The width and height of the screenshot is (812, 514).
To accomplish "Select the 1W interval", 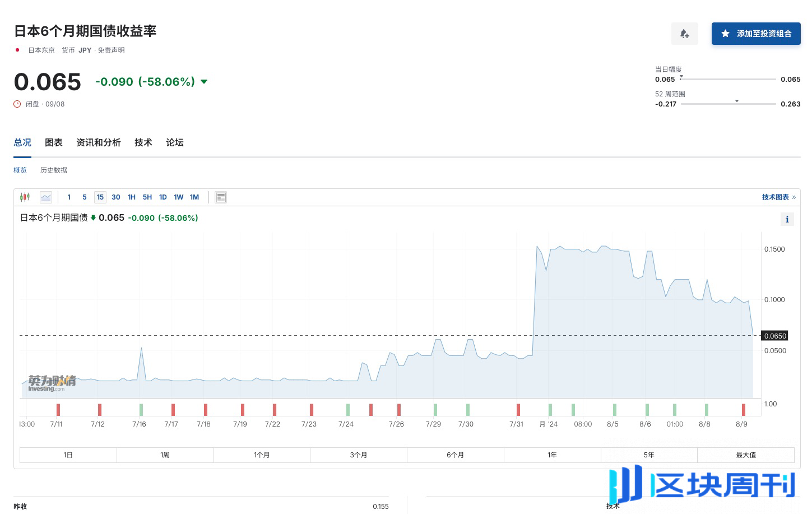I will click(x=179, y=197).
